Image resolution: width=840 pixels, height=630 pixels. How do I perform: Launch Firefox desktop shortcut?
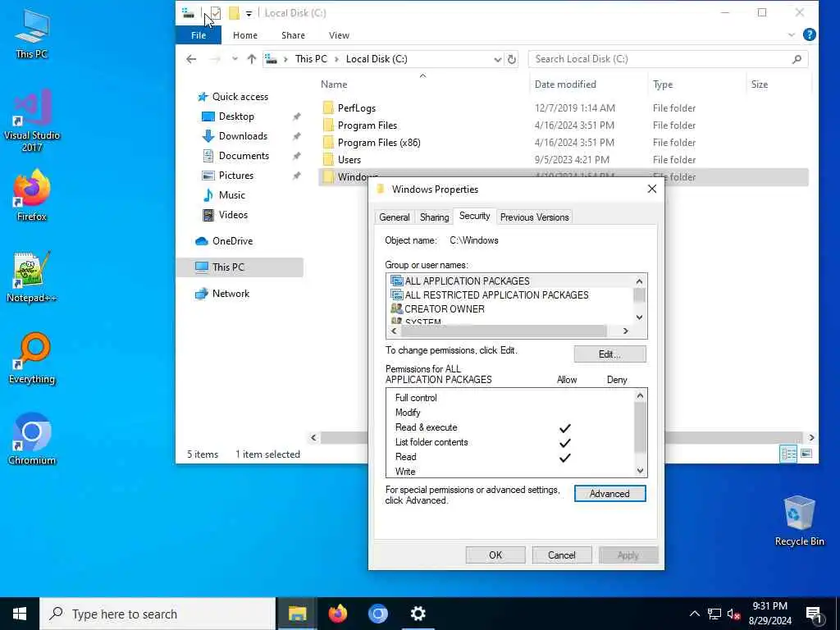point(32,195)
